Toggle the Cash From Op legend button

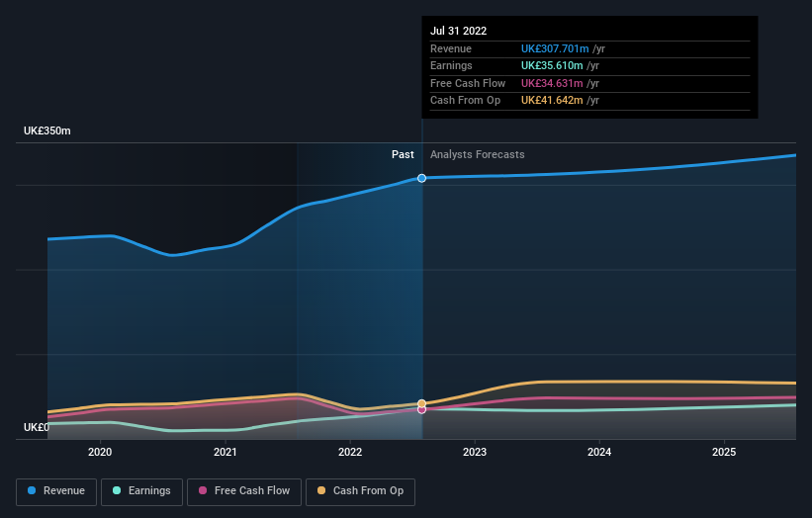360,491
